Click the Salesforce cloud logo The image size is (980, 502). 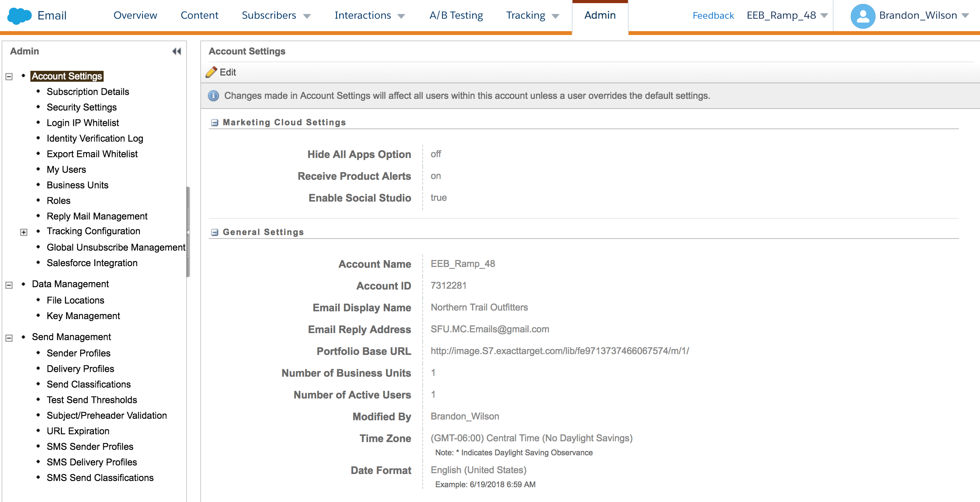coord(19,16)
